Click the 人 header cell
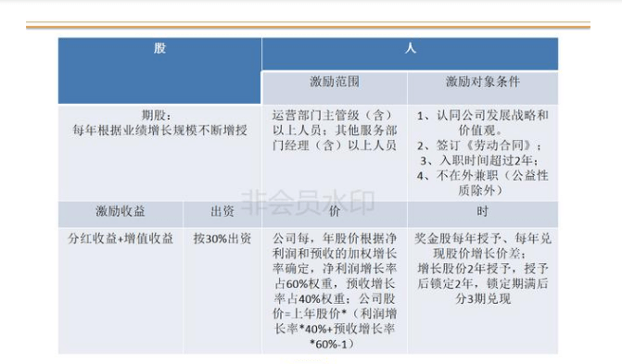622x364 pixels. click(410, 54)
